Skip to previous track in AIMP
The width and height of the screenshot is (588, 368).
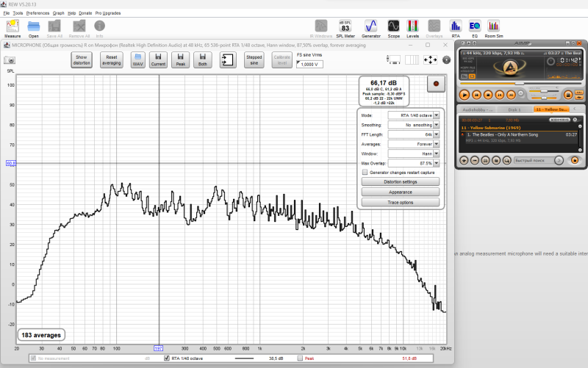click(500, 95)
